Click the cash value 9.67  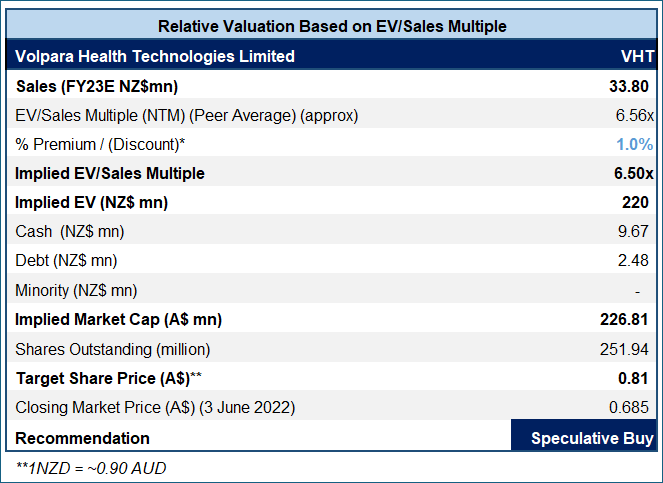coord(633,231)
